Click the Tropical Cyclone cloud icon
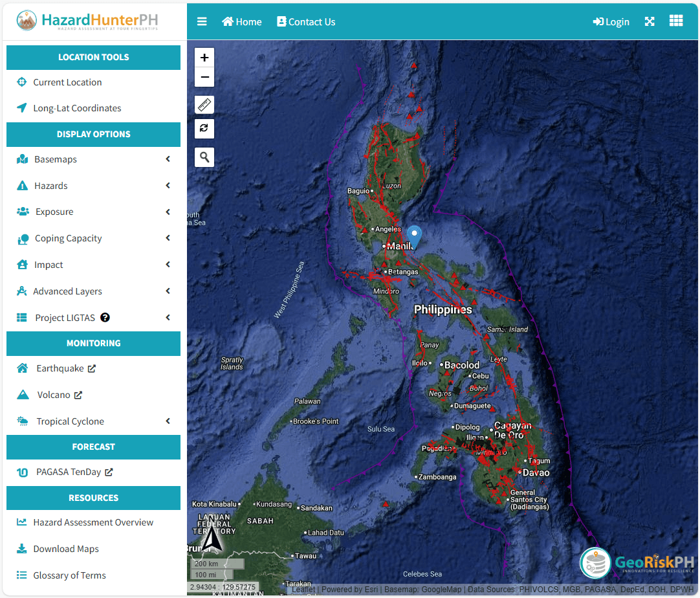700x598 pixels. [x=23, y=421]
